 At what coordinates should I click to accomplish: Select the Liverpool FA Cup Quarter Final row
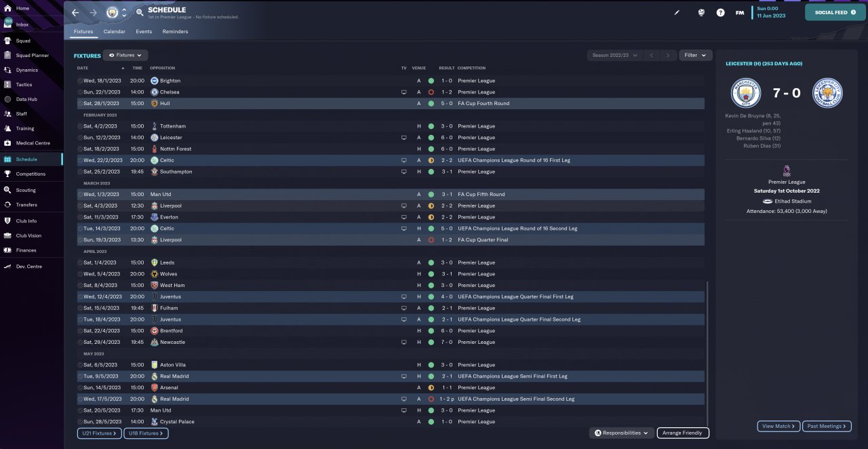tap(390, 240)
